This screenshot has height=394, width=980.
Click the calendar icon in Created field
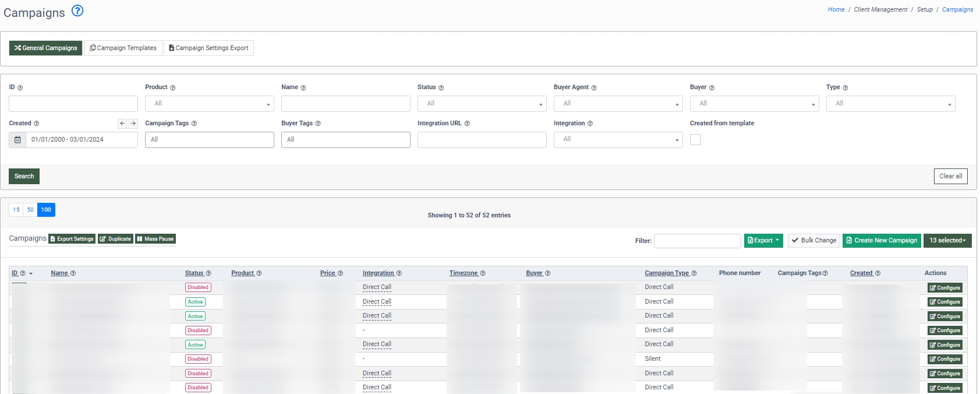coord(17,140)
